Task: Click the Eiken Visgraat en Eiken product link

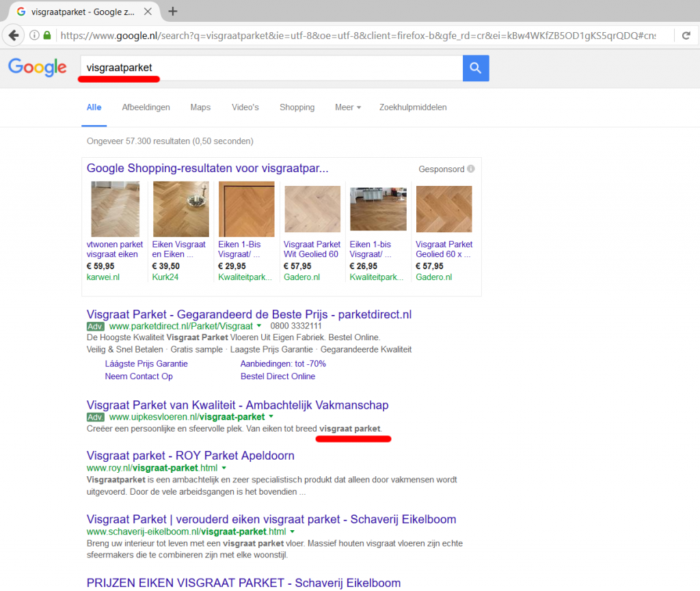Action: [178, 249]
